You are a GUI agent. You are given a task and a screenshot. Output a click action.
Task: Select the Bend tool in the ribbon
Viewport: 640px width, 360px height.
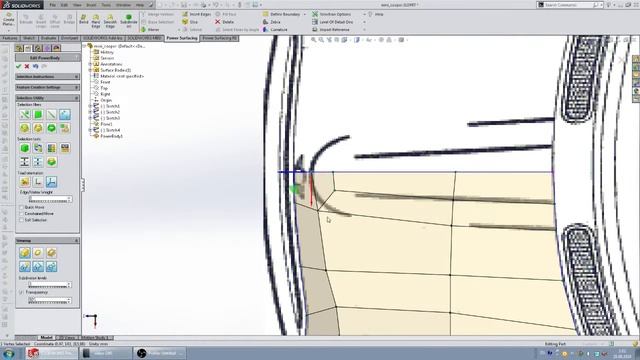[x=84, y=20]
